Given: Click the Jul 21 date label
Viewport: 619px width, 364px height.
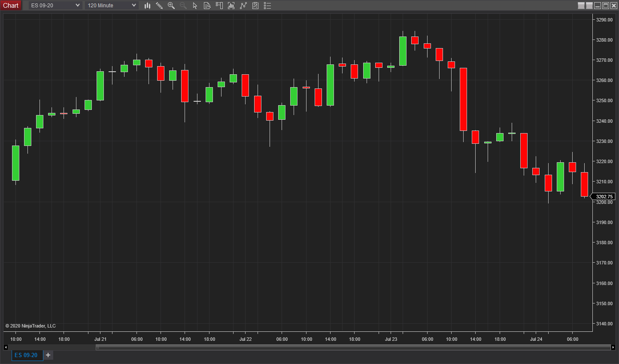Looking at the screenshot, I should click(100, 339).
